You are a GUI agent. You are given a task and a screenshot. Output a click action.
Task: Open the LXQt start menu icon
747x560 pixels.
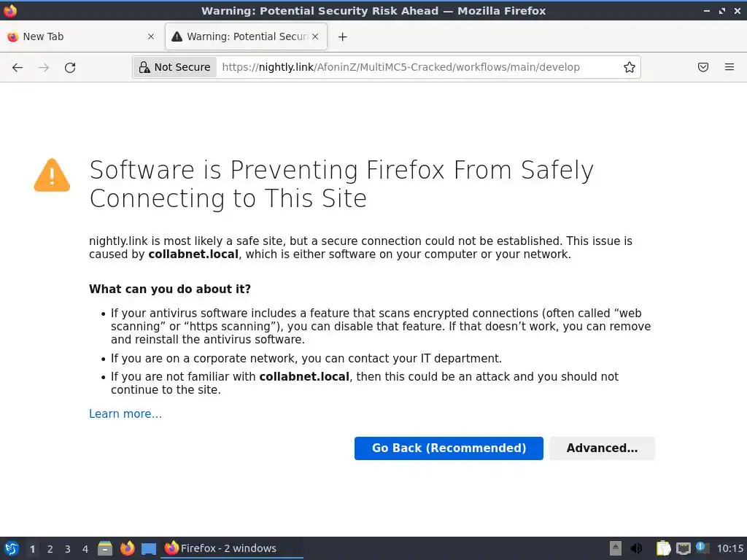[12, 548]
